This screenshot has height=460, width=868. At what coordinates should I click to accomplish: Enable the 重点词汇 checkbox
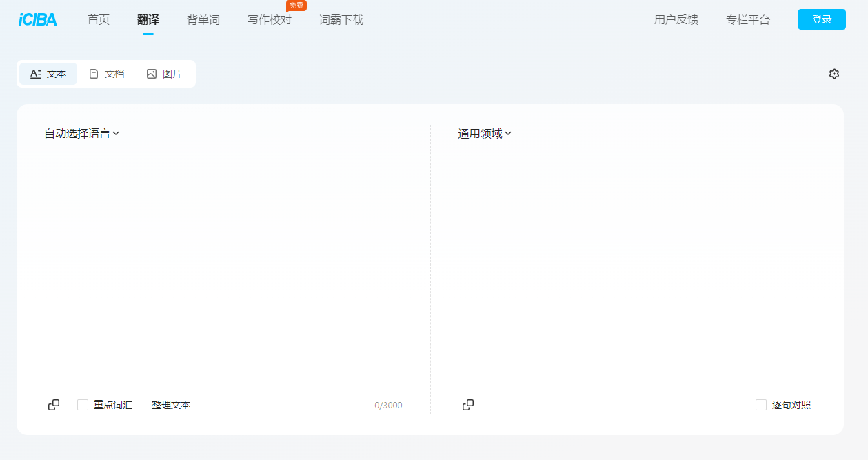(x=83, y=405)
